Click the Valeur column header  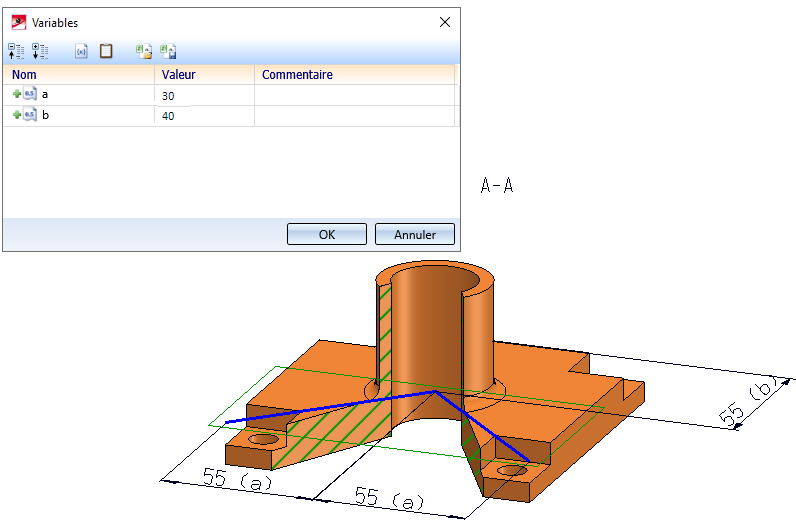(204, 75)
